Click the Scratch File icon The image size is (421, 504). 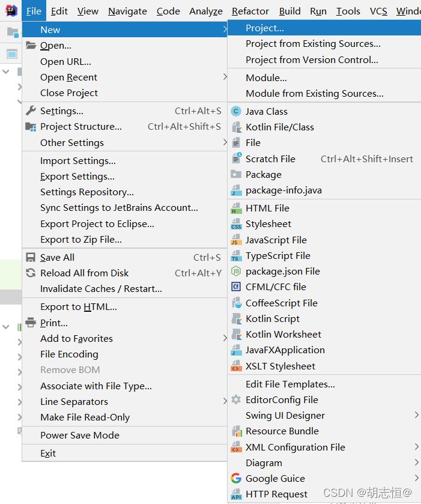point(237,159)
